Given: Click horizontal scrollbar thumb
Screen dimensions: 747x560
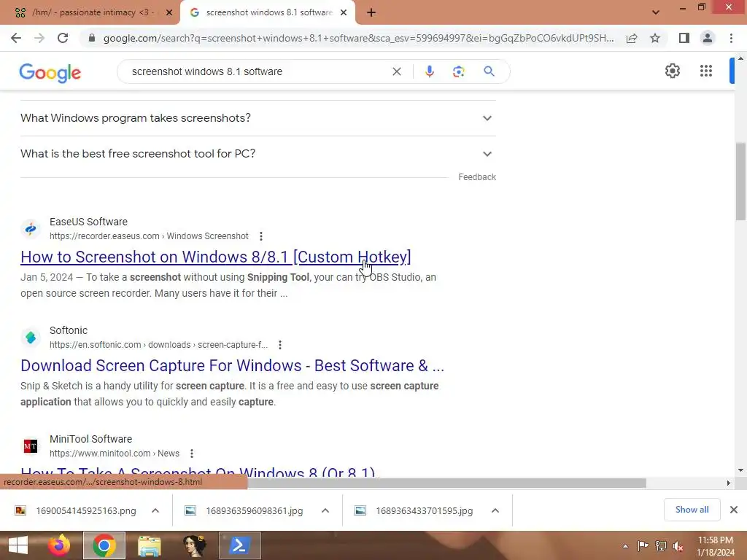Looking at the screenshot, I should tap(447, 483).
